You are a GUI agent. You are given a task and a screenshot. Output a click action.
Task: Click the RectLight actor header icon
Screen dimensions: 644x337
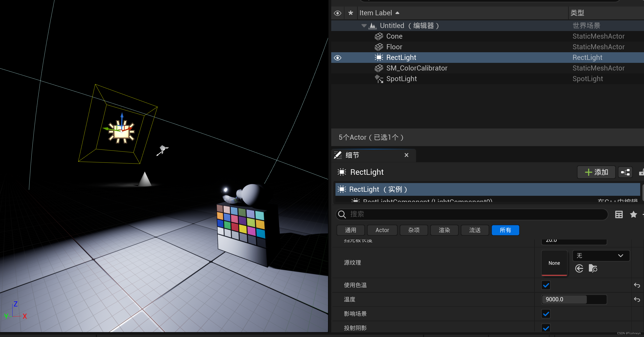click(x=342, y=172)
